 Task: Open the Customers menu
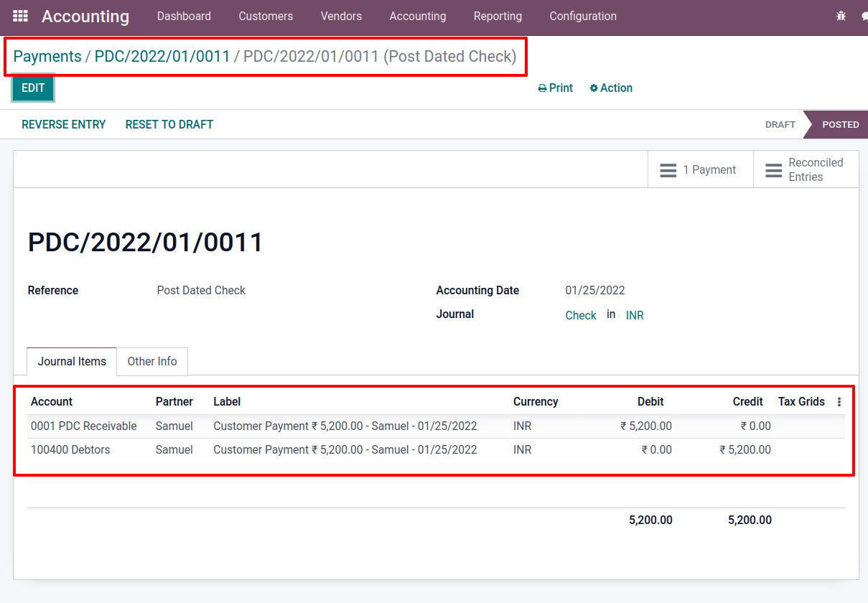coord(266,16)
